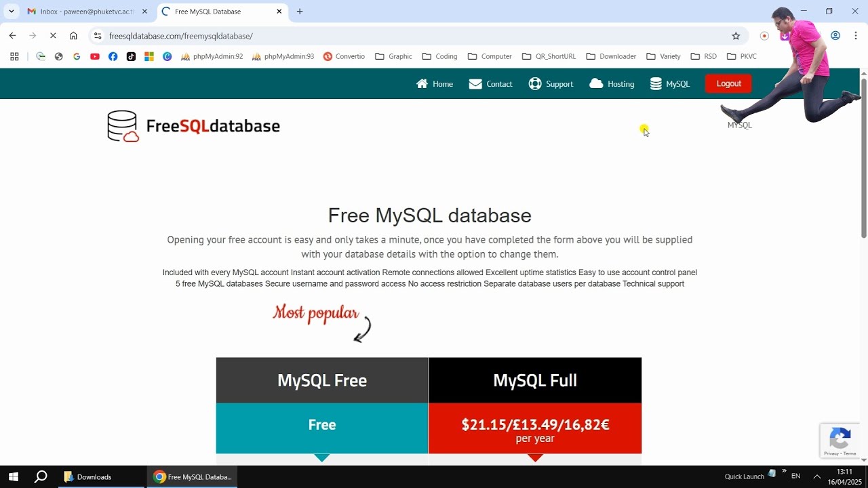
Task: Open the YouTube bookmark icon
Action: click(95, 56)
